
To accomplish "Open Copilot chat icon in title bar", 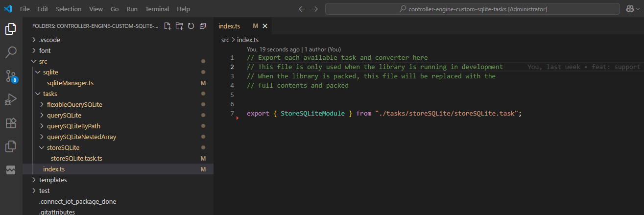I will pyautogui.click(x=630, y=9).
